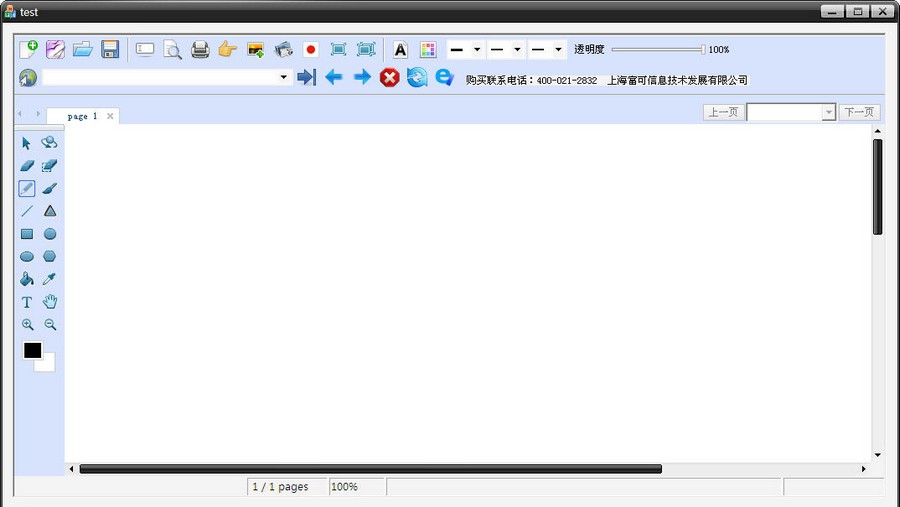Open print preview with the magnifier page icon
The image size is (900, 507).
tap(172, 49)
